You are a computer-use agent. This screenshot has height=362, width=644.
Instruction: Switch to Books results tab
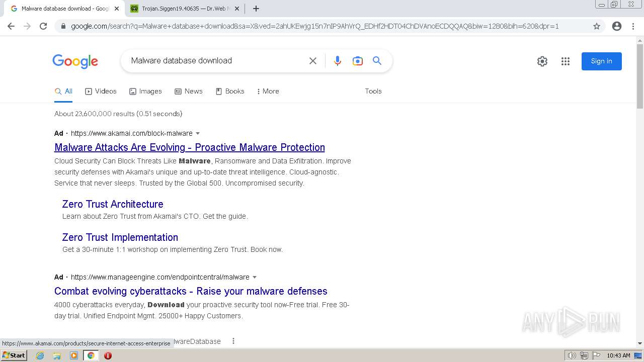[230, 91]
